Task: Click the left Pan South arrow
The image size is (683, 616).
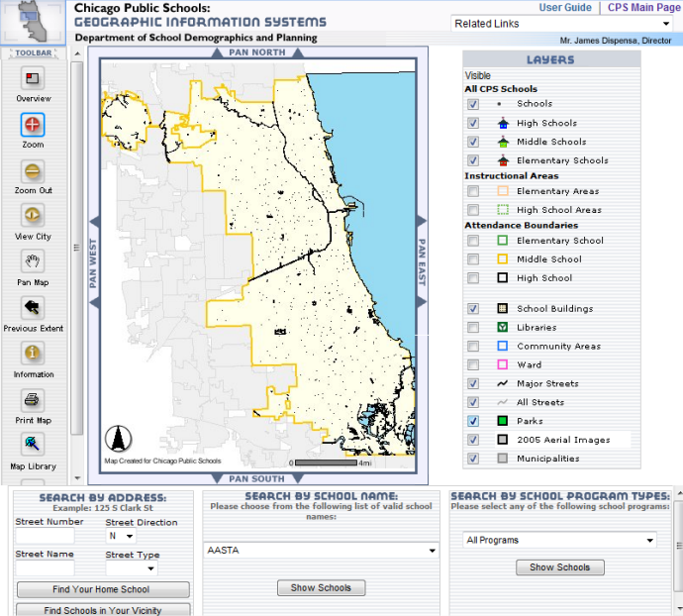Action: [x=217, y=478]
